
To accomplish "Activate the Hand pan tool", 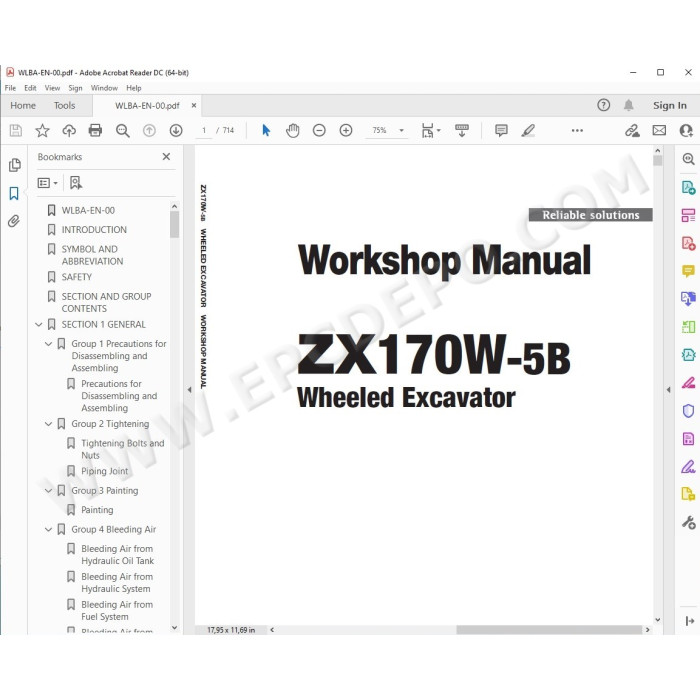I will [x=292, y=130].
